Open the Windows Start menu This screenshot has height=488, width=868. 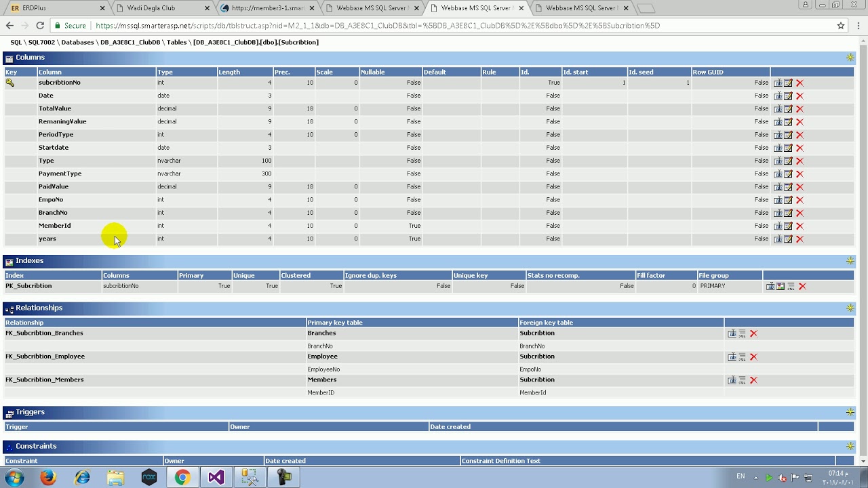click(14, 478)
